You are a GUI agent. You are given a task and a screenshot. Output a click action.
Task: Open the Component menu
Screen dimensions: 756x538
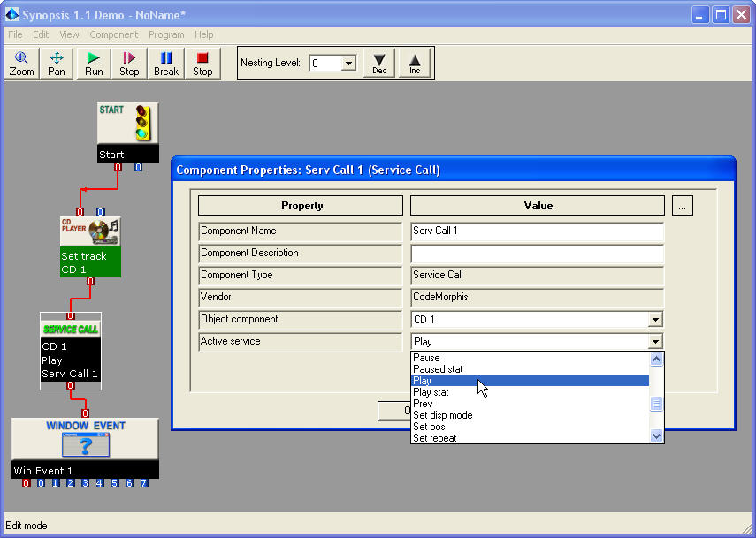(x=114, y=34)
